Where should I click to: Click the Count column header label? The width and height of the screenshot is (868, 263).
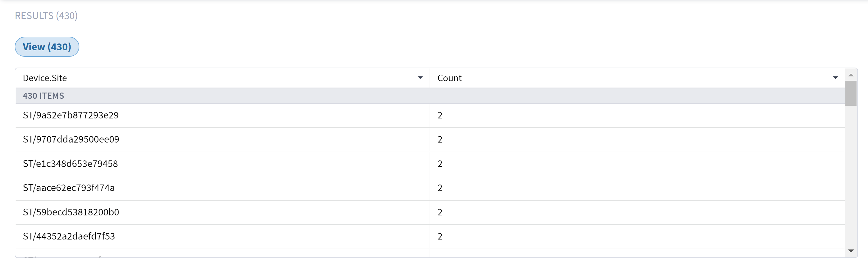click(449, 78)
